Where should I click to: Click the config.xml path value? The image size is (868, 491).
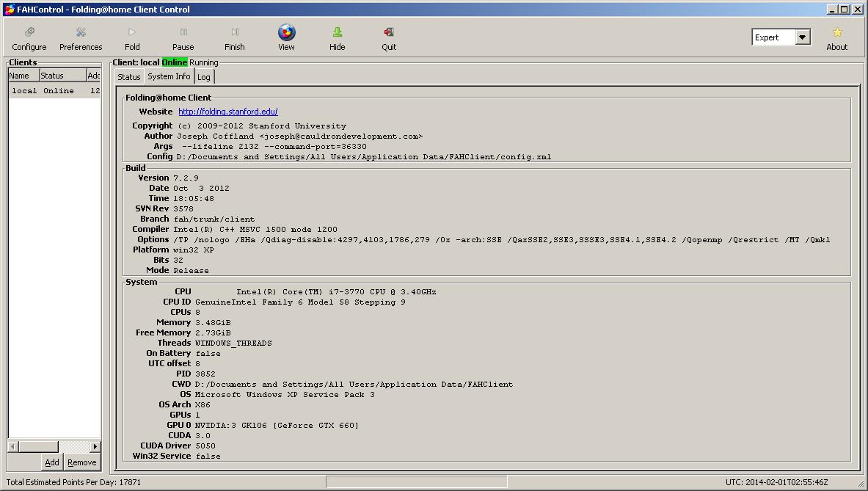[364, 157]
